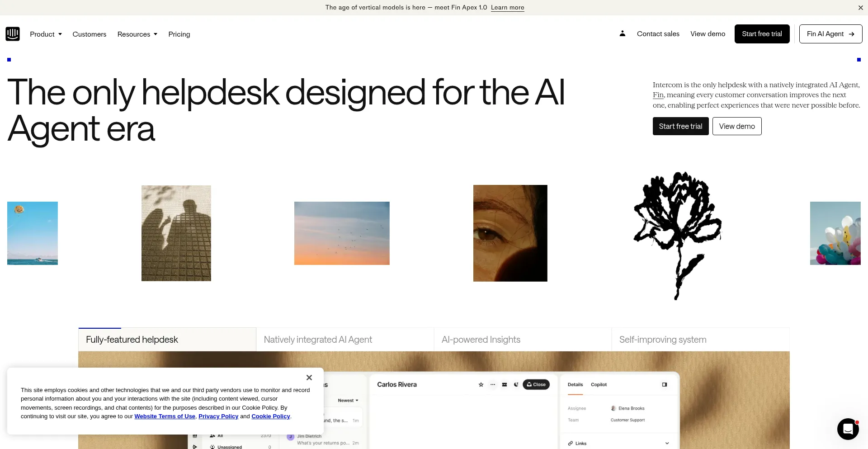The width and height of the screenshot is (868, 449).
Task: Click the shadows on pavement photo
Action: 176,233
